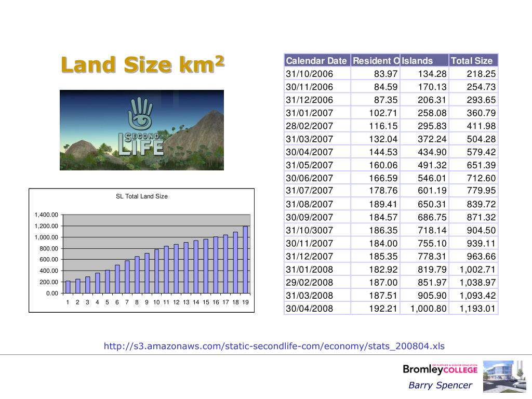Image resolution: width=532 pixels, height=399 pixels.
Task: Click the date cell 29/02/2008
Action: pos(310,283)
